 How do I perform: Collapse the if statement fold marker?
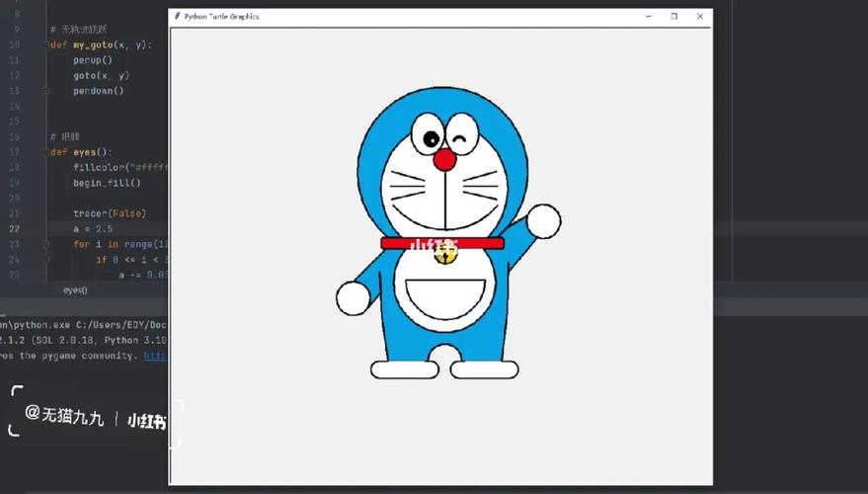[47, 260]
